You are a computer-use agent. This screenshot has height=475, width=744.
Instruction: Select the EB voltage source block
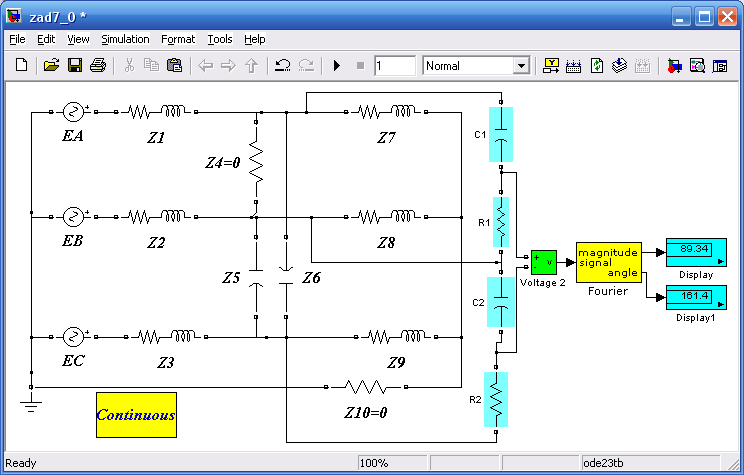point(74,217)
